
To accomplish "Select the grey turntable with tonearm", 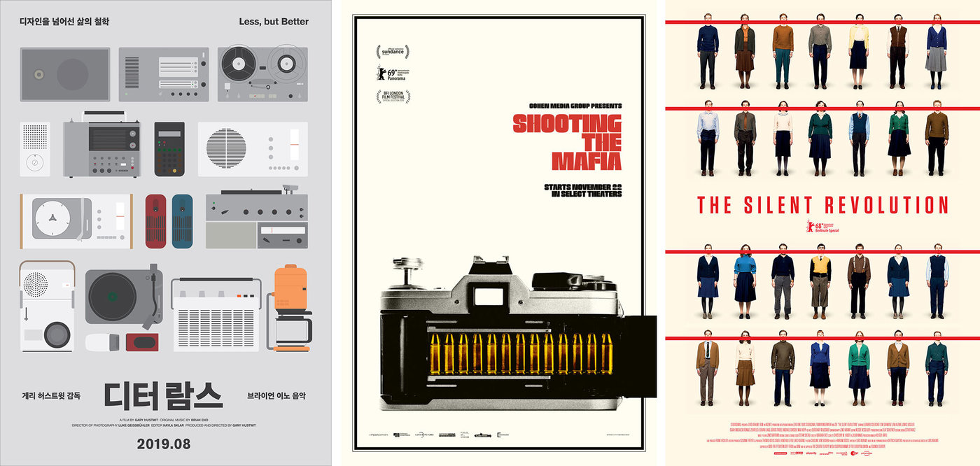I will (x=124, y=297).
